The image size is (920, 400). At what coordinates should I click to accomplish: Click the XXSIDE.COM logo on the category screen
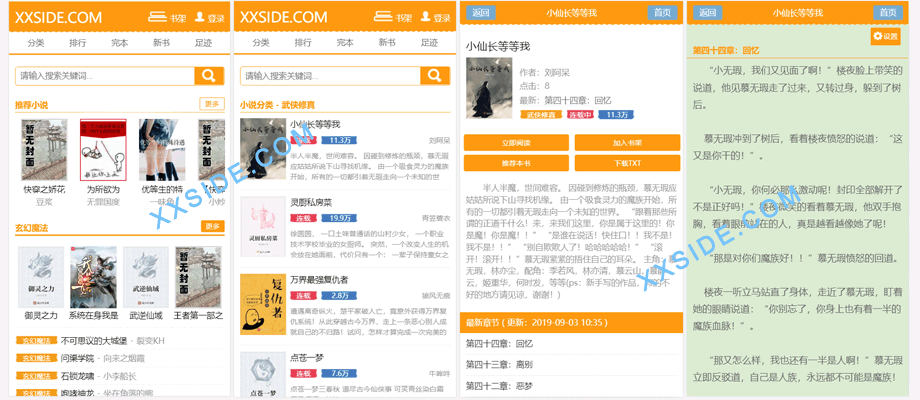[x=283, y=18]
